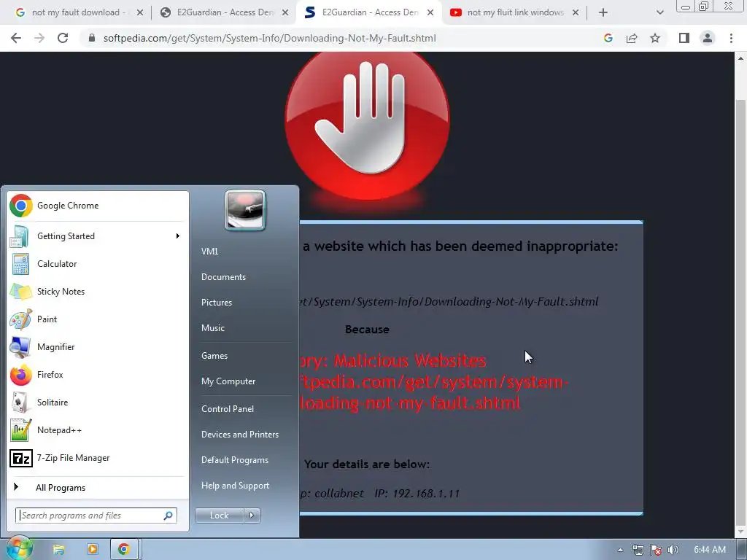Open Documents from Start menu
747x560 pixels.
click(x=223, y=277)
